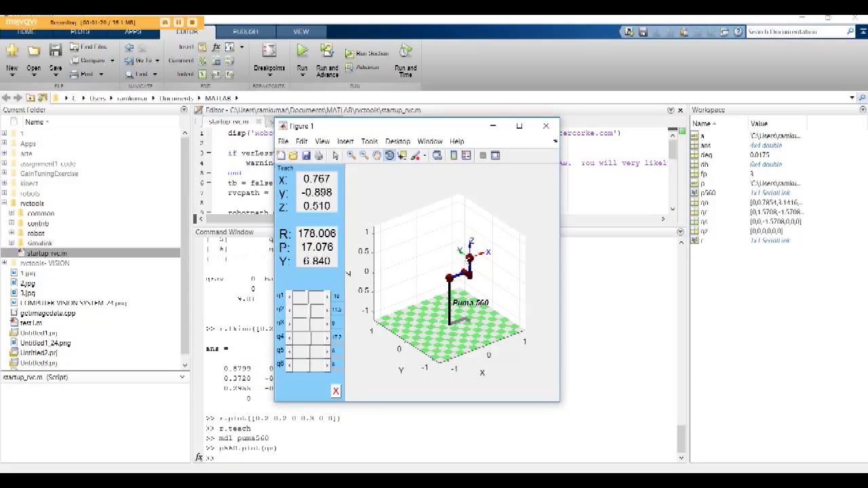Expand the robot folder
Screen dimensions: 868x488
pos(12,233)
